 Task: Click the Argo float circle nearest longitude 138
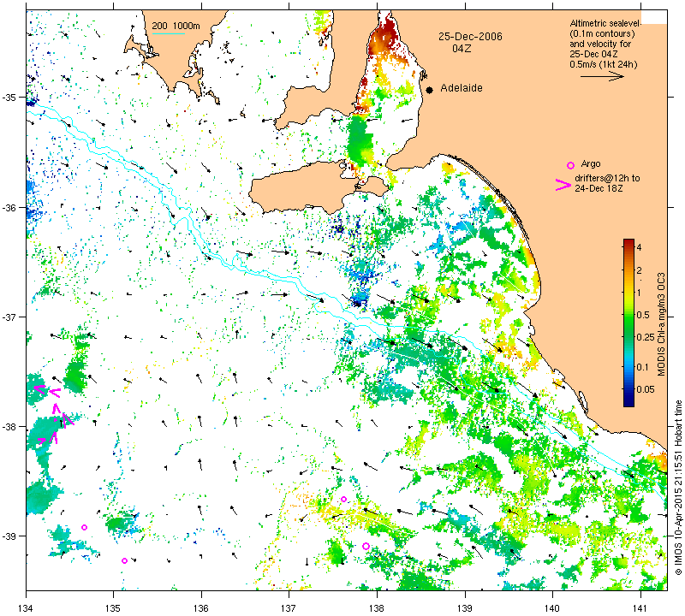coord(366,546)
